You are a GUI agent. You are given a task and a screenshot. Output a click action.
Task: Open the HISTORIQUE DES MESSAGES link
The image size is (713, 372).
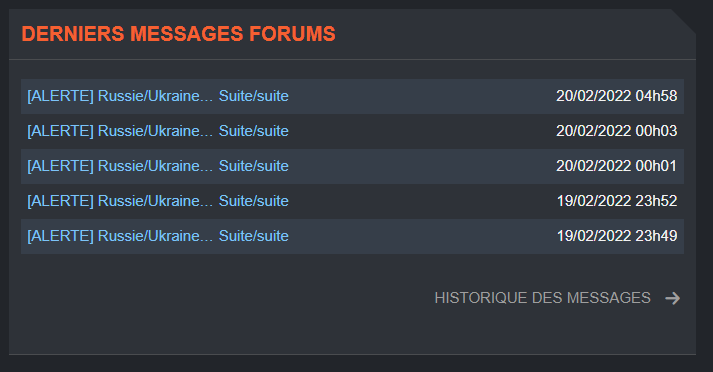(542, 298)
